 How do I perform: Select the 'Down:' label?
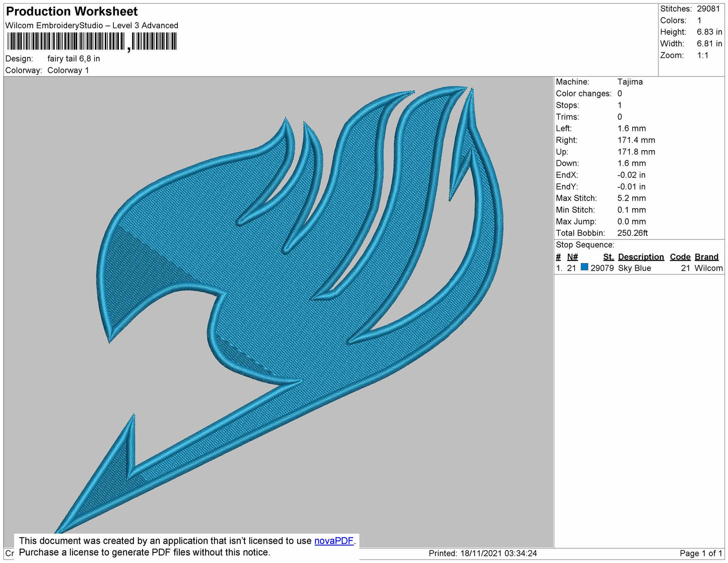567,163
